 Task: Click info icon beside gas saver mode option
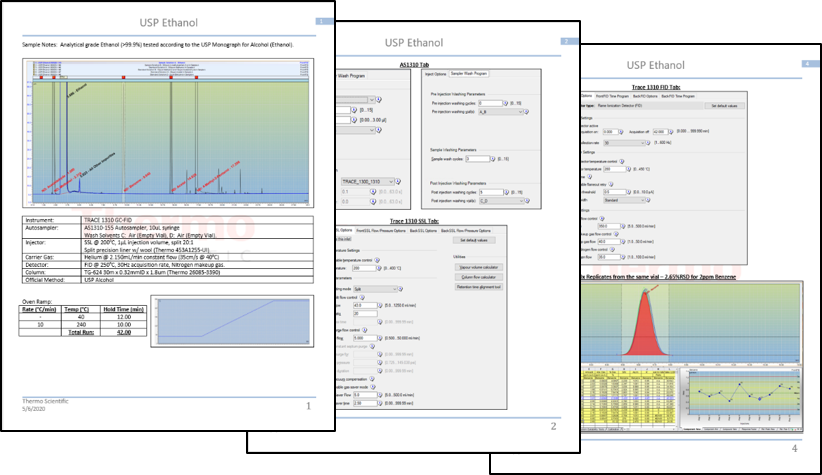tap(373, 387)
